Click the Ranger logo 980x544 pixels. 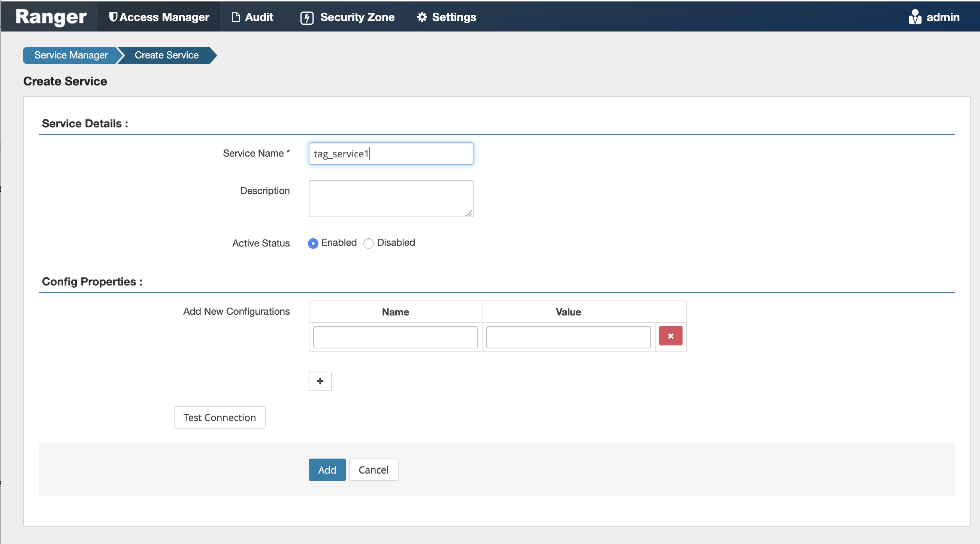pyautogui.click(x=51, y=17)
